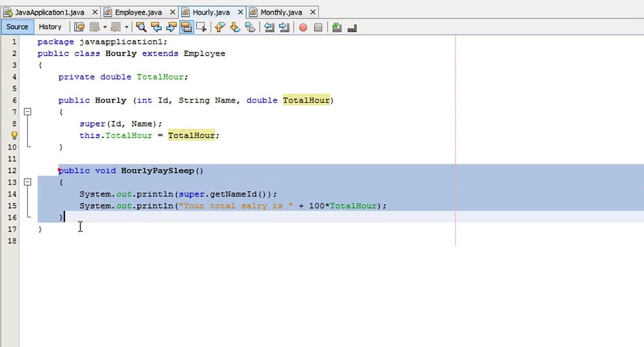The height and width of the screenshot is (347, 644).
Task: Switch to History view
Action: (x=50, y=27)
